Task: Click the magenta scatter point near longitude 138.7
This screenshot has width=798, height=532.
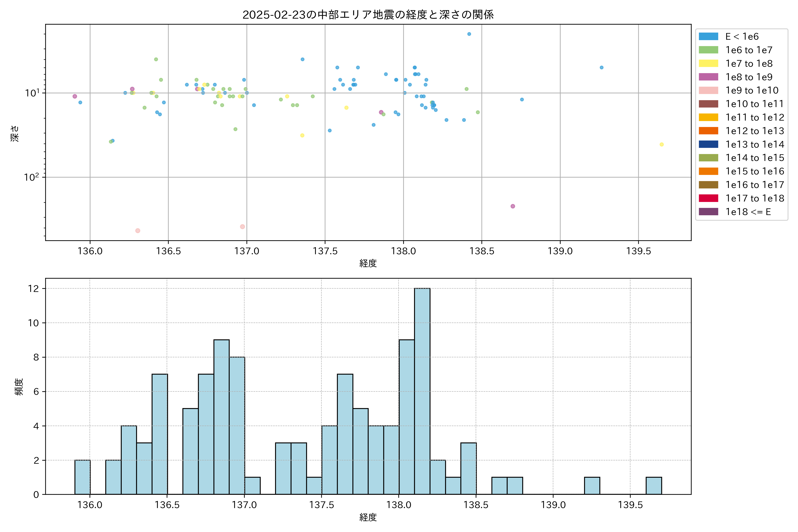Action: click(x=513, y=206)
